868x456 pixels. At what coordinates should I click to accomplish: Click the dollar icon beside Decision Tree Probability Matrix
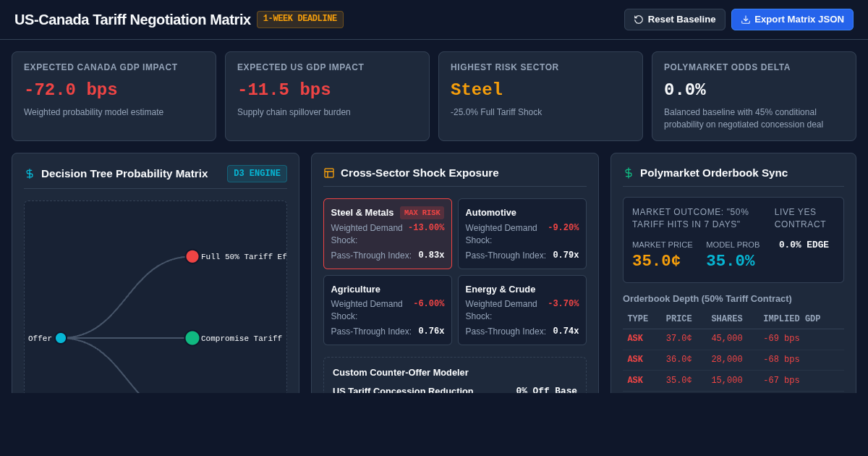[30, 174]
